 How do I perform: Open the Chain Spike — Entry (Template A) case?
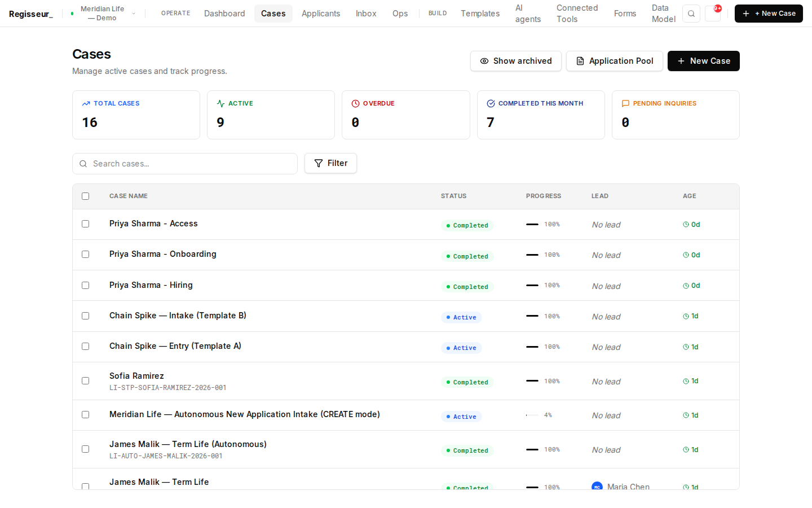pos(175,346)
